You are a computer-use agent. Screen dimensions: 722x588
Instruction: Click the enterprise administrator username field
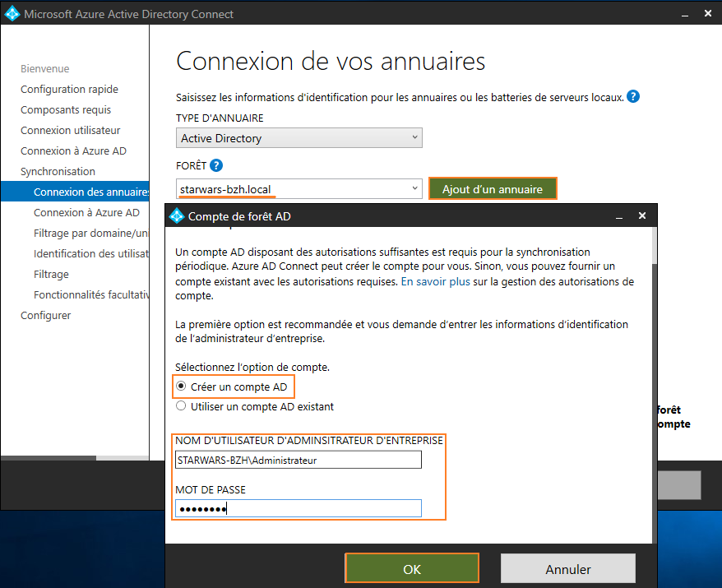[298, 460]
